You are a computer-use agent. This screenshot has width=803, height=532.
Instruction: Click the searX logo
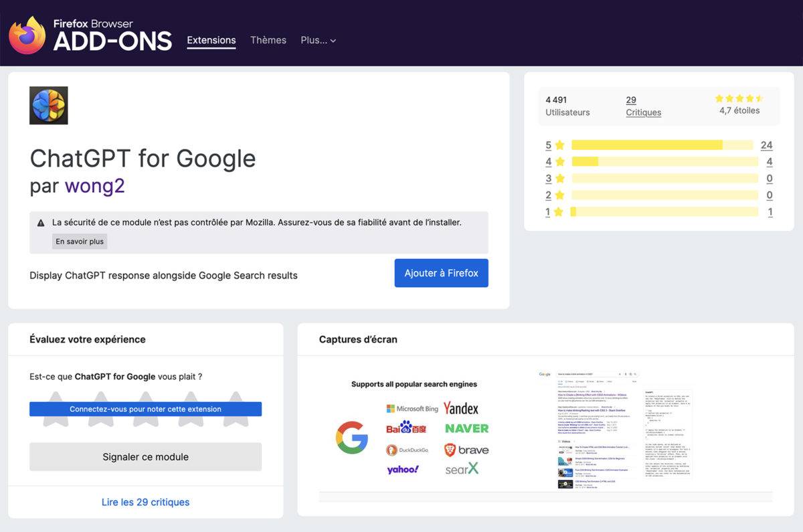(x=462, y=469)
